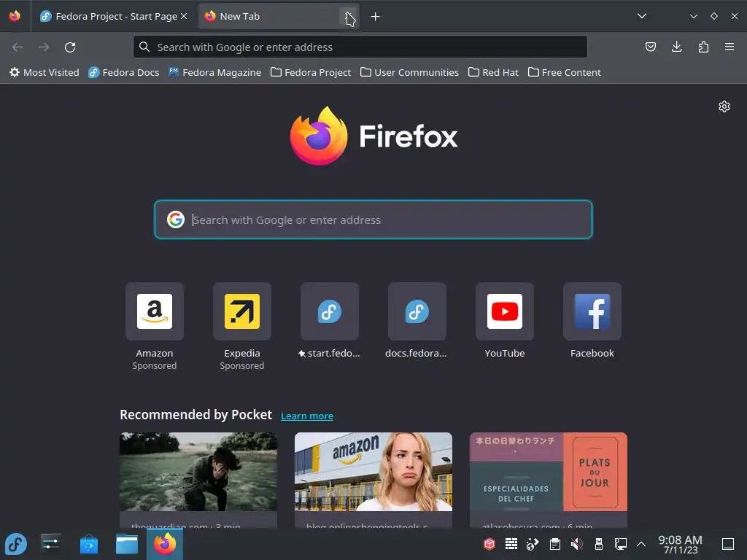Switch to Fedora Project - Start Page tab
Screen dimensions: 747x560
click(x=115, y=16)
